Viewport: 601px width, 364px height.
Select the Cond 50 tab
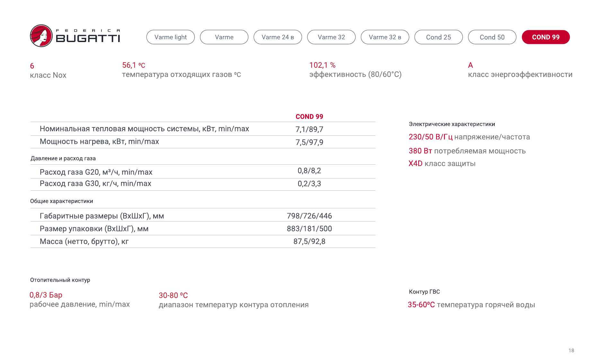[x=492, y=37]
